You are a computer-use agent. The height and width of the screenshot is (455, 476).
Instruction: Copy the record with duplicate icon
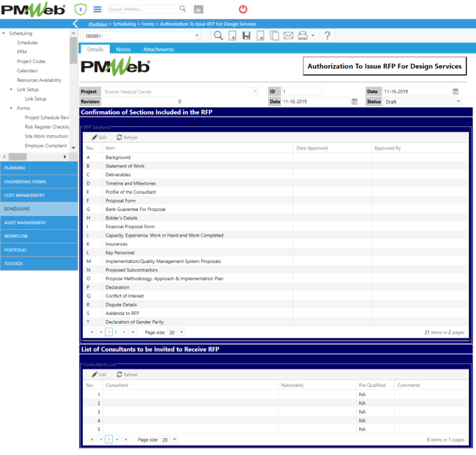coord(274,36)
